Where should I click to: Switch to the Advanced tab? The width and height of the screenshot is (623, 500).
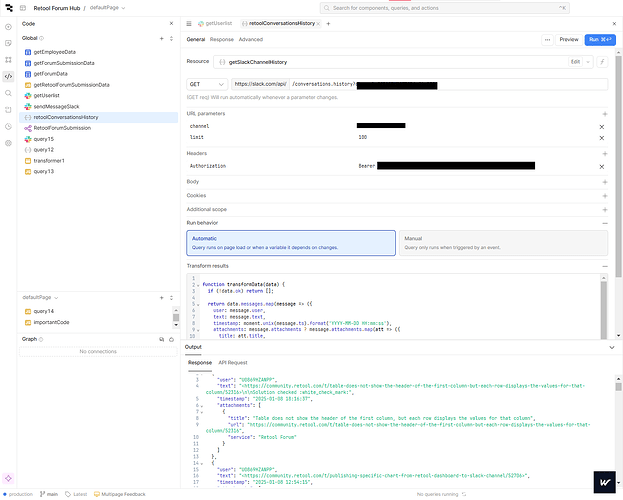[x=251, y=39]
